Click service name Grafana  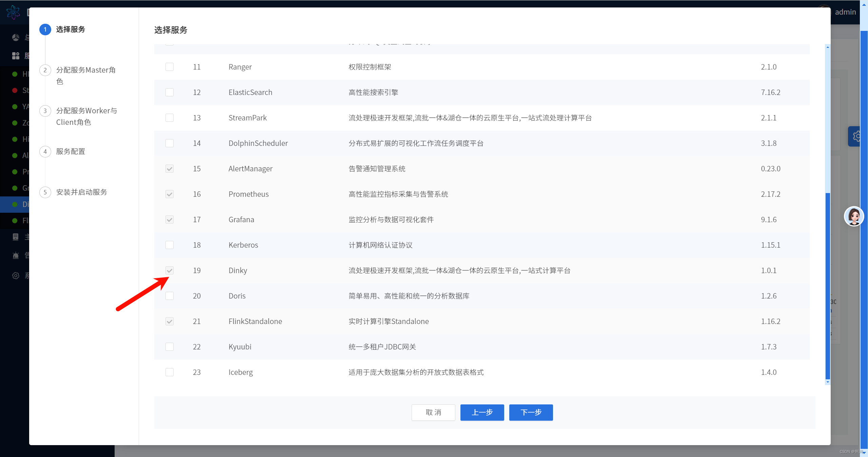pos(241,220)
